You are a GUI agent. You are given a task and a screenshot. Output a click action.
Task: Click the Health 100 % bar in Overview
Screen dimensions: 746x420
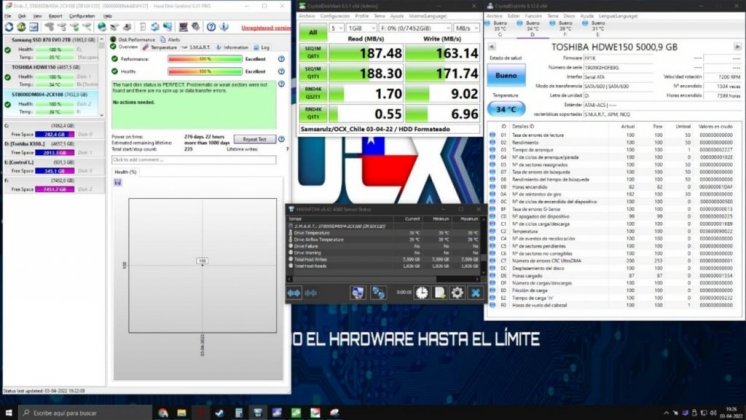(205, 71)
